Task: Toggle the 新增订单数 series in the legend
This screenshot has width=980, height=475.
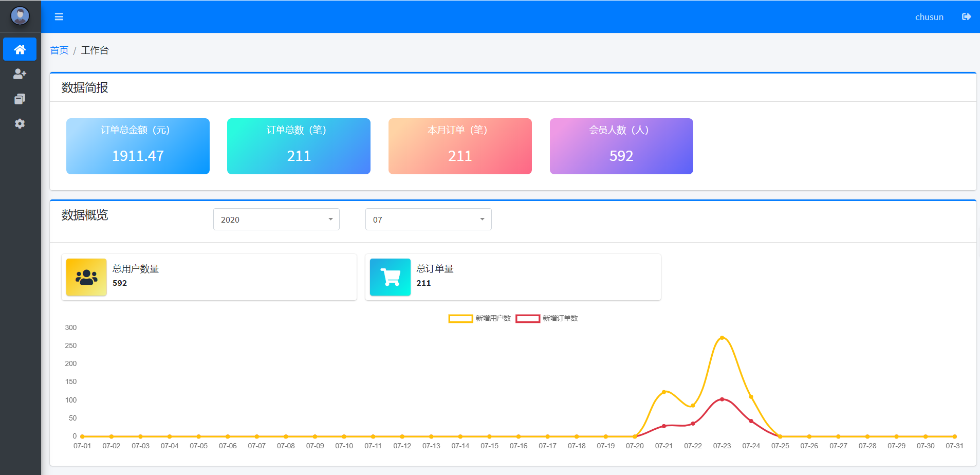Action: point(559,318)
